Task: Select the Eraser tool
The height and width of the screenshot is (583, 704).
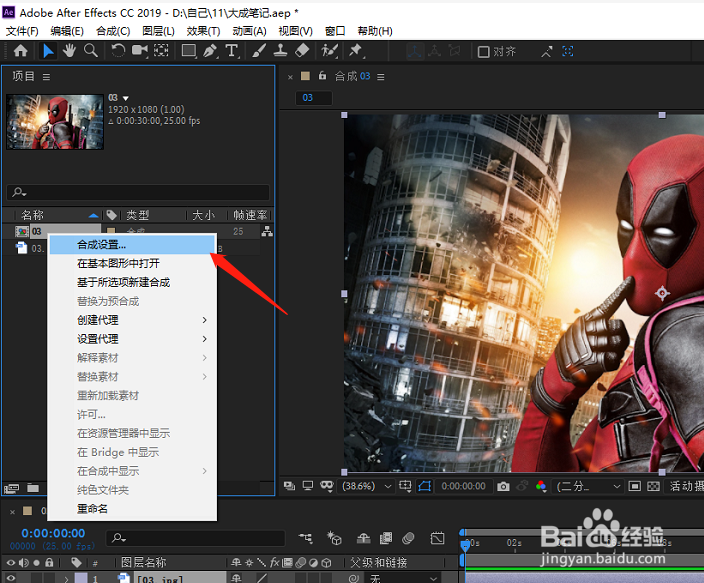Action: [302, 51]
